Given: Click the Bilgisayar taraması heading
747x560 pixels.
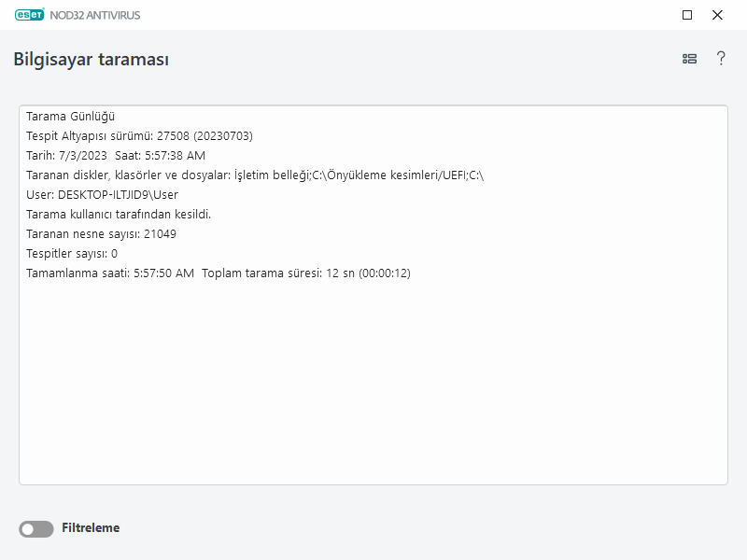Looking at the screenshot, I should coord(91,60).
